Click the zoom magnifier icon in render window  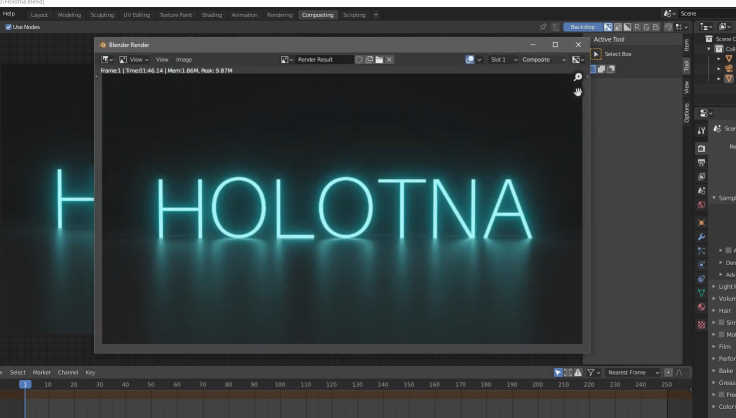click(578, 77)
